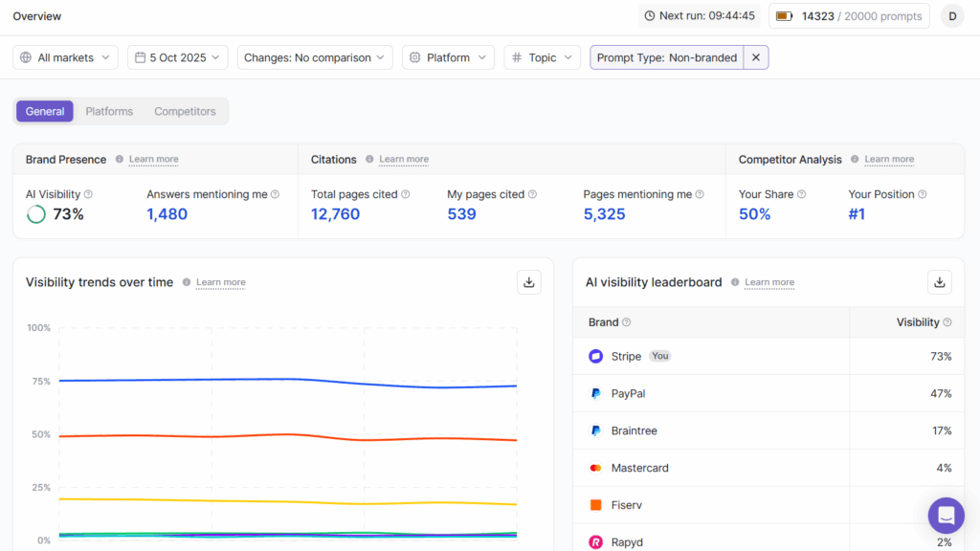Download the AI visibility leaderboard
980x551 pixels.
coord(940,282)
